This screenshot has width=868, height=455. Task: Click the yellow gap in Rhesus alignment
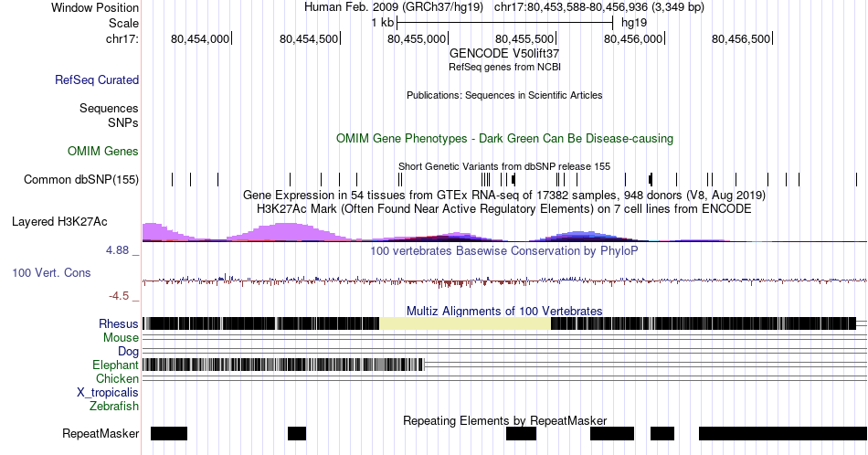coord(465,323)
